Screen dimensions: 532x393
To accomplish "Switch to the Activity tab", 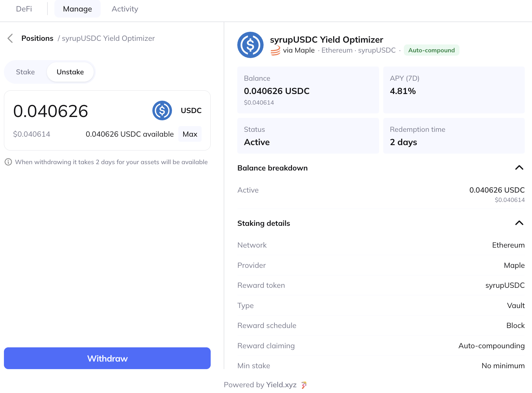I will pyautogui.click(x=125, y=9).
